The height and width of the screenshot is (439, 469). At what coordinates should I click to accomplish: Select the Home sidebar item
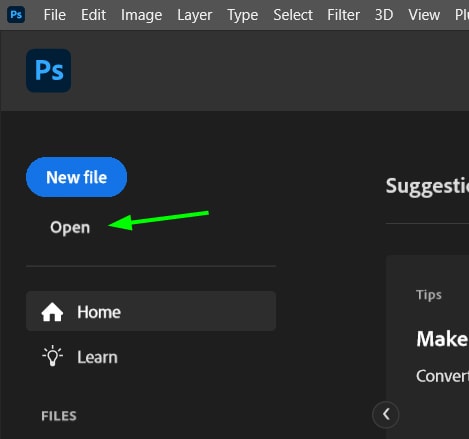(x=151, y=311)
